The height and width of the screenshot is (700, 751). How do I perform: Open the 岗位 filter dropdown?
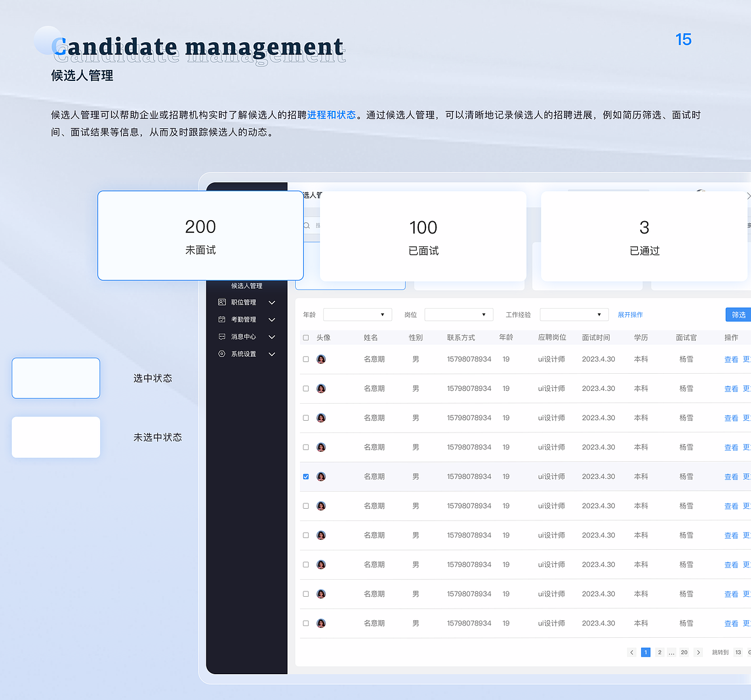click(x=459, y=315)
